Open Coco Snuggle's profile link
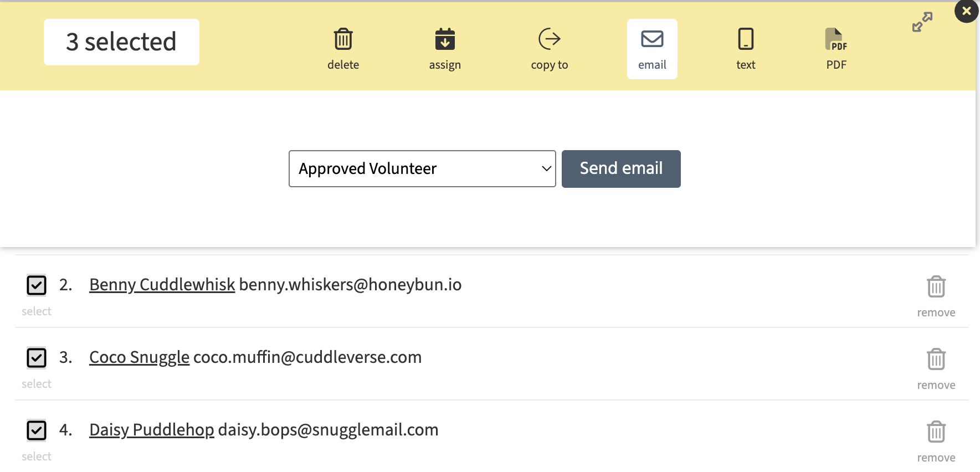980x472 pixels. 140,357
